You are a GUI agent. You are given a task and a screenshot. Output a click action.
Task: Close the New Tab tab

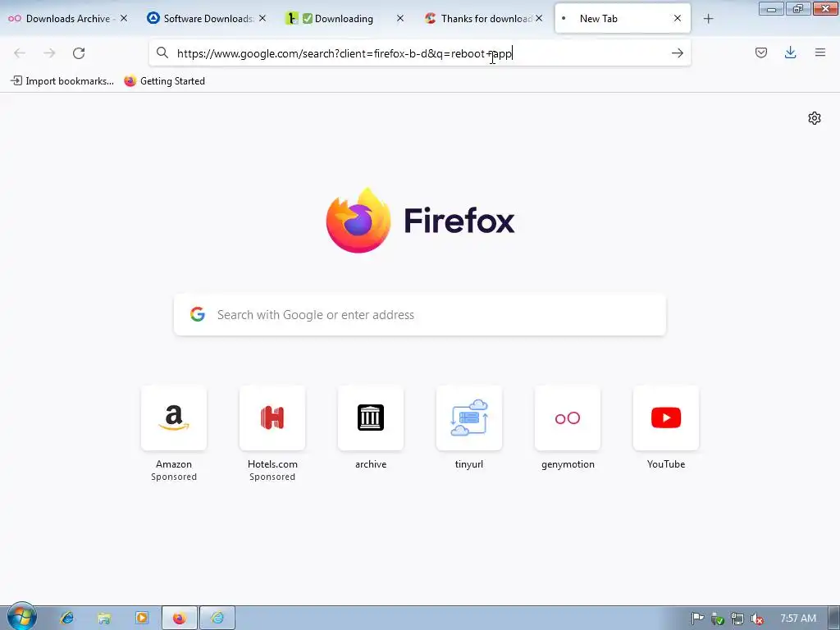point(677,18)
